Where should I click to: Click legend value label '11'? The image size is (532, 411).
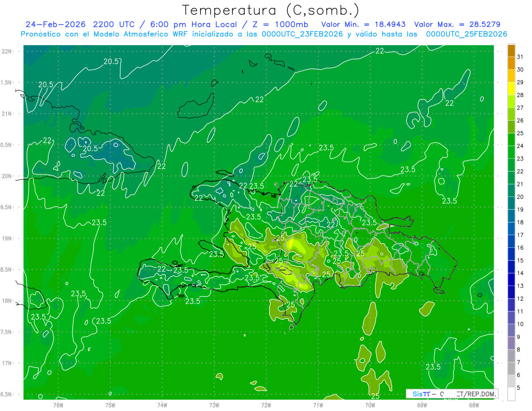[520, 311]
